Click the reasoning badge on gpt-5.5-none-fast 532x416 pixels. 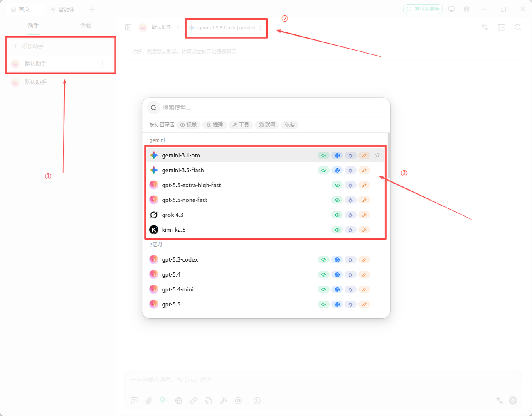[x=350, y=200]
